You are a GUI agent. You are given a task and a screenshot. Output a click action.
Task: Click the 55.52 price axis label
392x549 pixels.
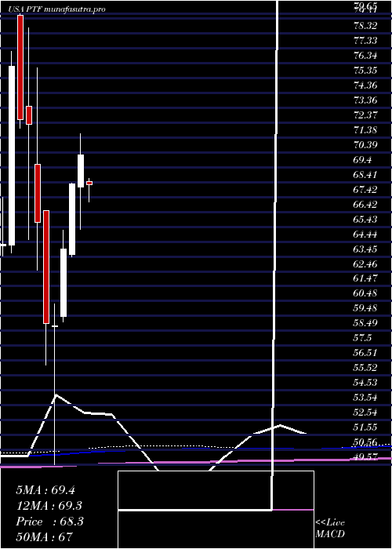pos(365,368)
